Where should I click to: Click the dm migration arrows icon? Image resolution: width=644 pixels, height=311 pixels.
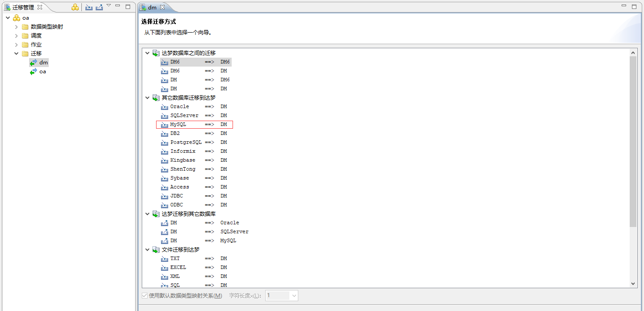coord(34,63)
